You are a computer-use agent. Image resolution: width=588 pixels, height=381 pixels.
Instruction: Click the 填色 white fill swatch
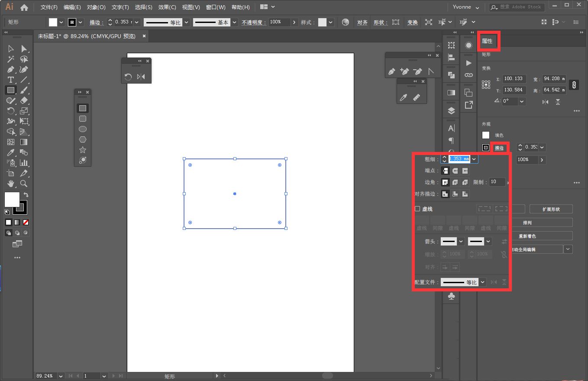coord(486,135)
